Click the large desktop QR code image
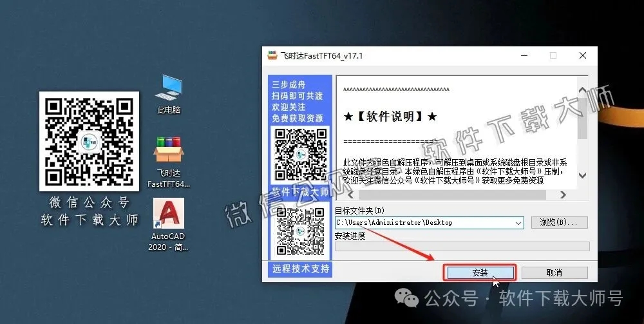This screenshot has height=324, width=644. point(89,142)
